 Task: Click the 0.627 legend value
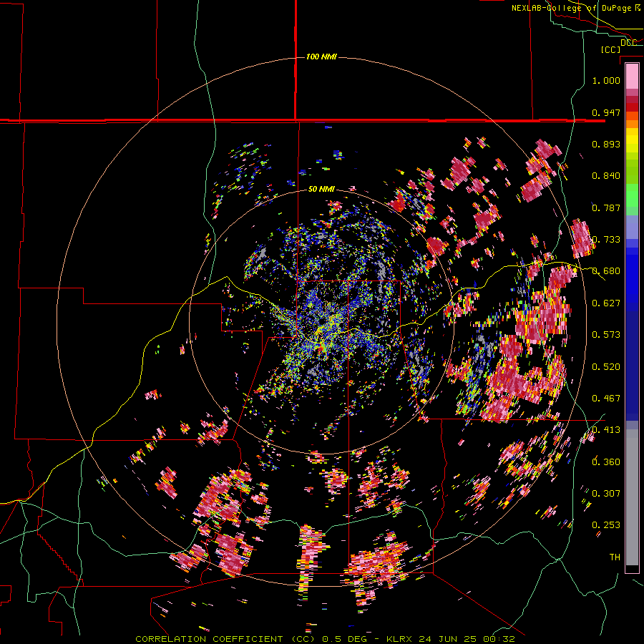point(606,303)
